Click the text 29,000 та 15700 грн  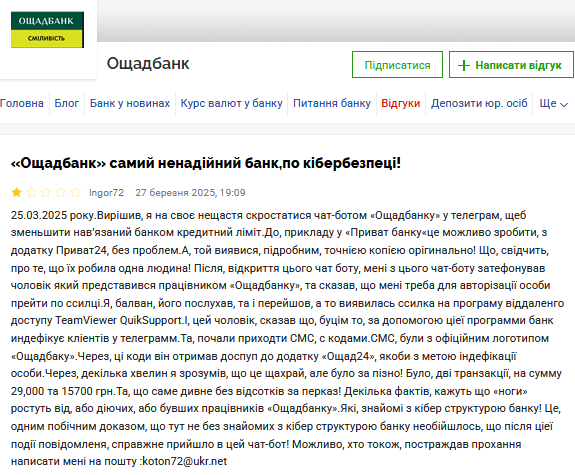pyautogui.click(x=63, y=391)
